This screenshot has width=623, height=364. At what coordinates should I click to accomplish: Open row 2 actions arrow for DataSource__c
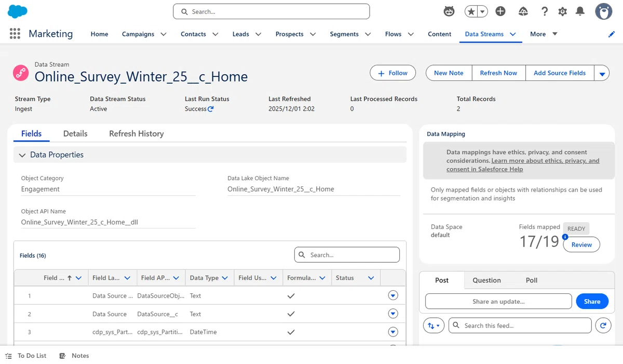coord(393,314)
